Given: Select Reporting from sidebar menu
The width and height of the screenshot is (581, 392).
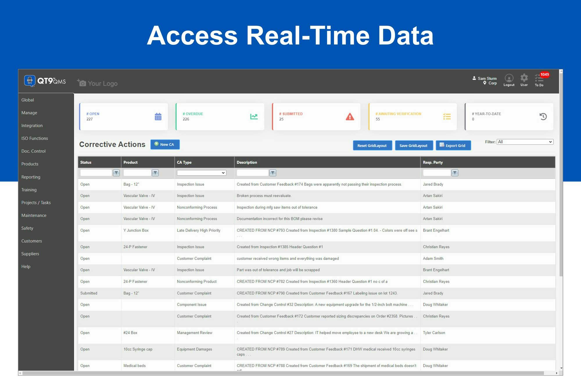Looking at the screenshot, I should 31,177.
